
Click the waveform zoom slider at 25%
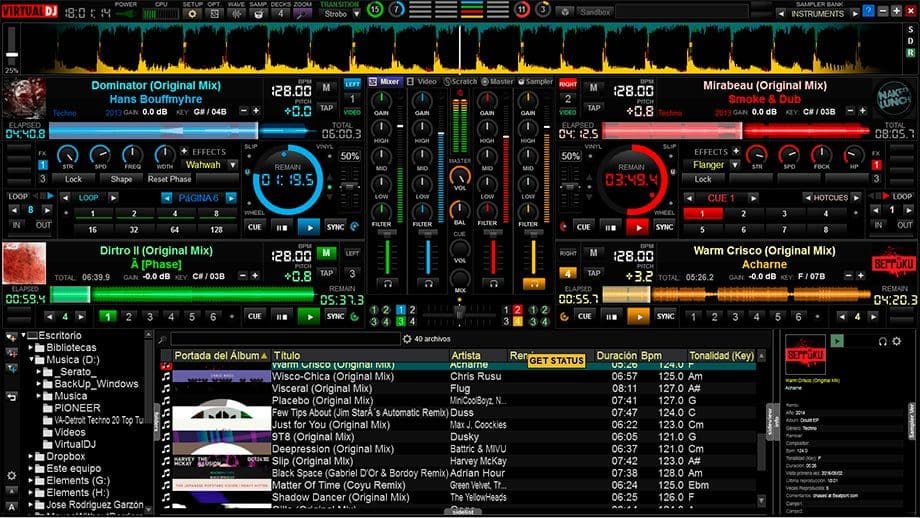coord(12,54)
